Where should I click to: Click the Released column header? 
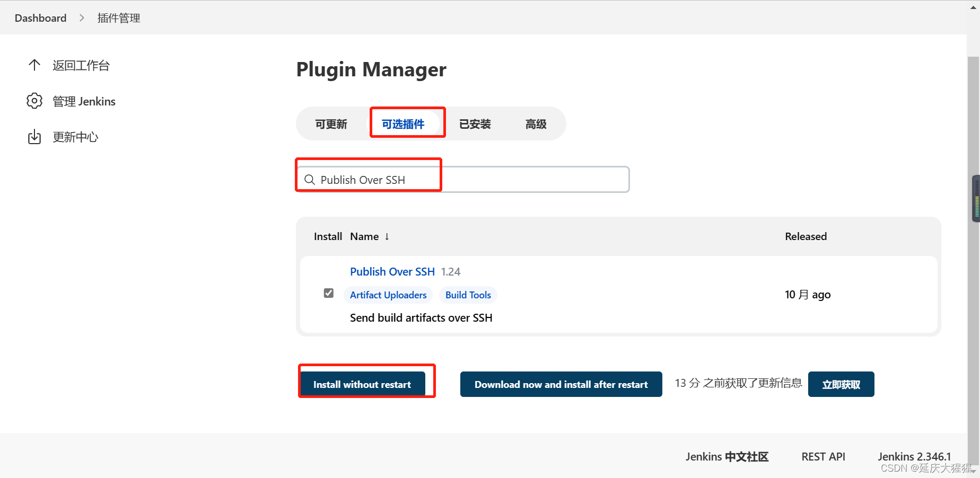pyautogui.click(x=806, y=236)
